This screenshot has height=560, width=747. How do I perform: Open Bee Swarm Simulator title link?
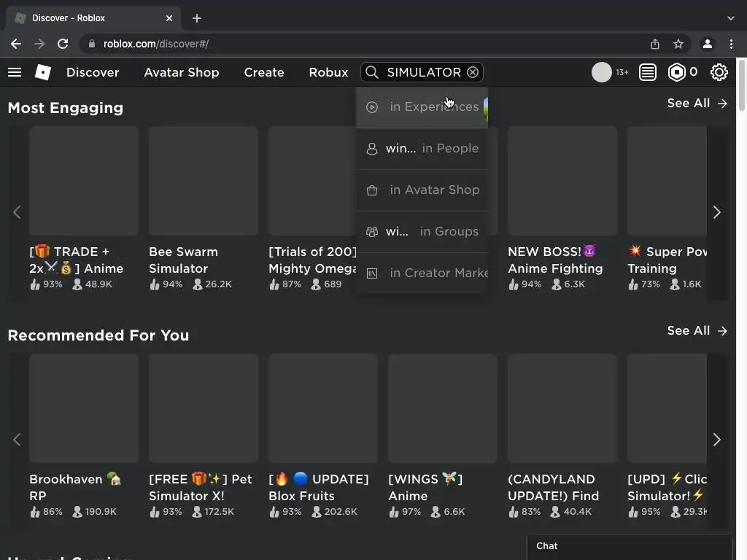pyautogui.click(x=183, y=260)
